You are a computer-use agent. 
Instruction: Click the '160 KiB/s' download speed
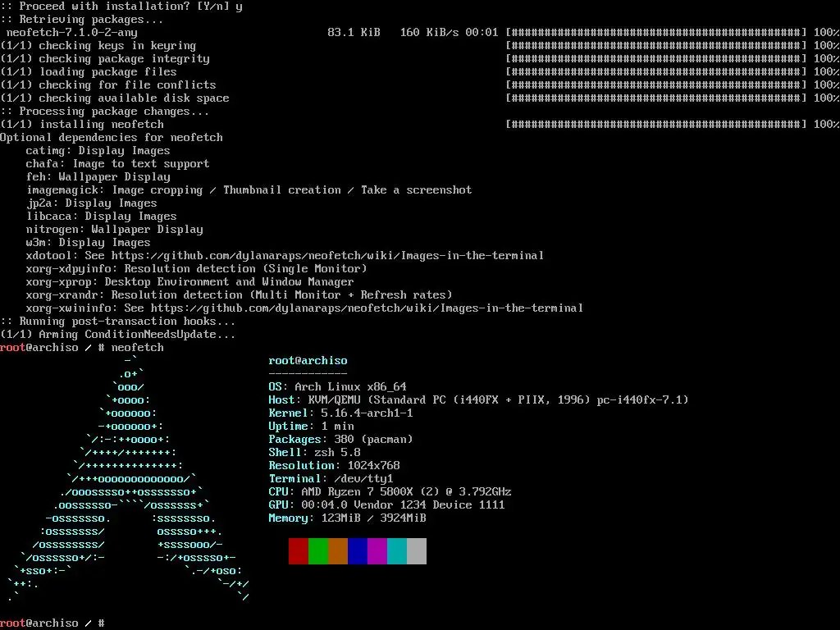[x=429, y=33]
